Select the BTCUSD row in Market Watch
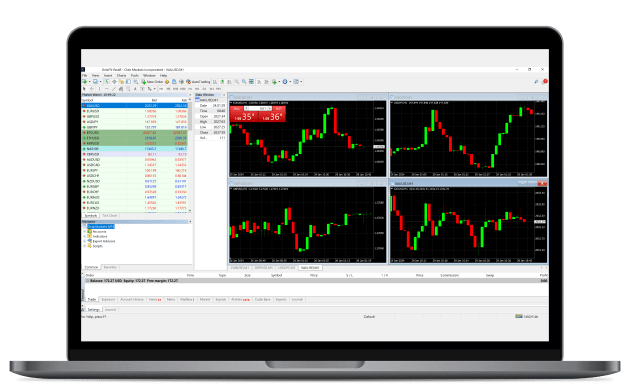Image resolution: width=630 pixels, height=391 pixels. pos(135,133)
